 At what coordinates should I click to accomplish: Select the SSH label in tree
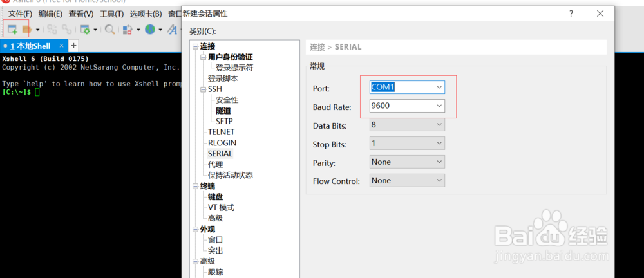coord(215,89)
